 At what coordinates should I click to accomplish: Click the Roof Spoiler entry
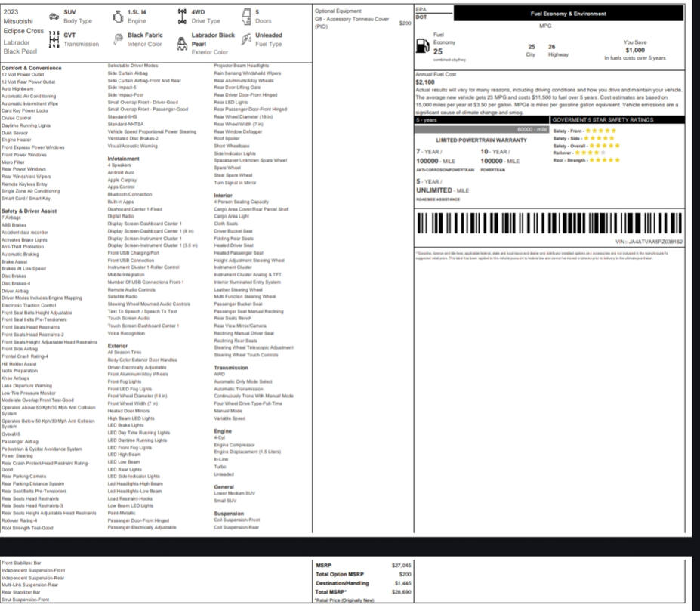(x=227, y=138)
